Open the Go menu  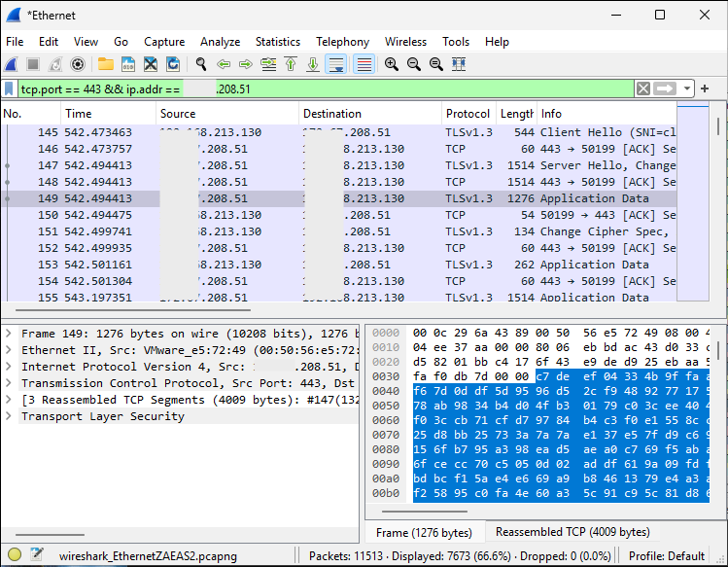click(121, 42)
